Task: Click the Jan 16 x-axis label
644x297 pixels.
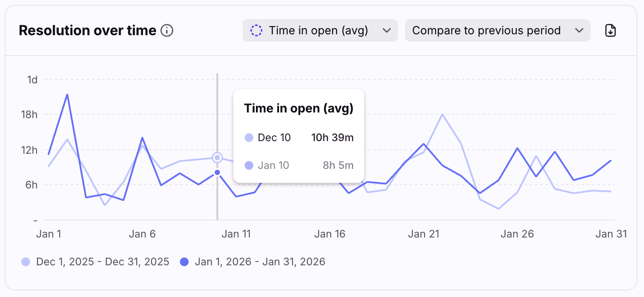Action: pyautogui.click(x=329, y=234)
